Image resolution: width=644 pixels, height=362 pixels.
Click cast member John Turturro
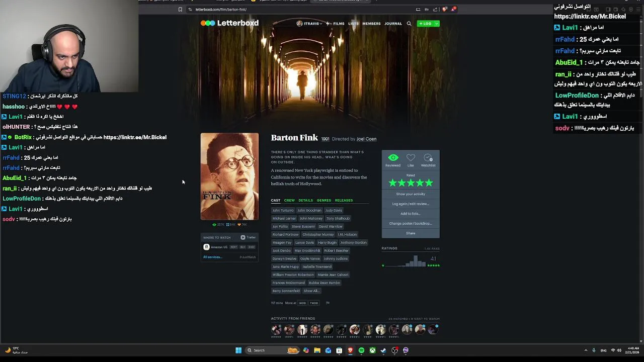282,210
